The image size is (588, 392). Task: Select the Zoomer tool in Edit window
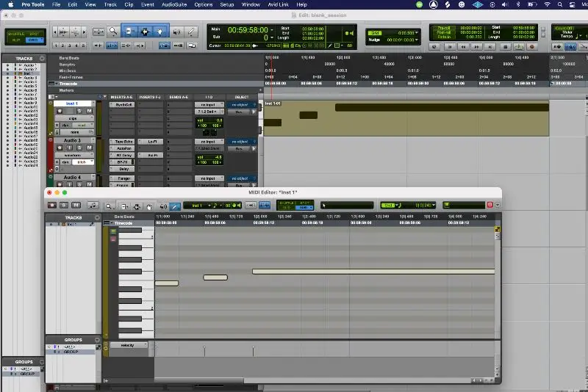[x=113, y=32]
